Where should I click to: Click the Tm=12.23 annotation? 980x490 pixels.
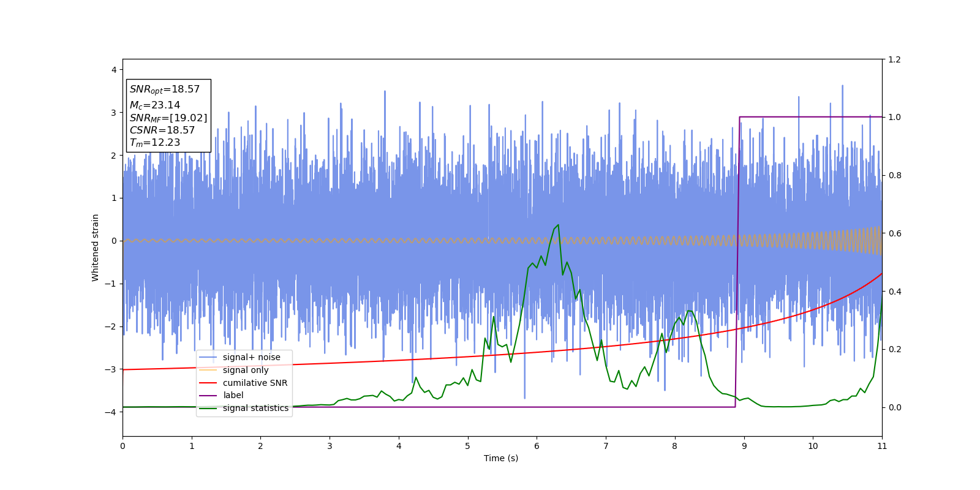pyautogui.click(x=155, y=143)
